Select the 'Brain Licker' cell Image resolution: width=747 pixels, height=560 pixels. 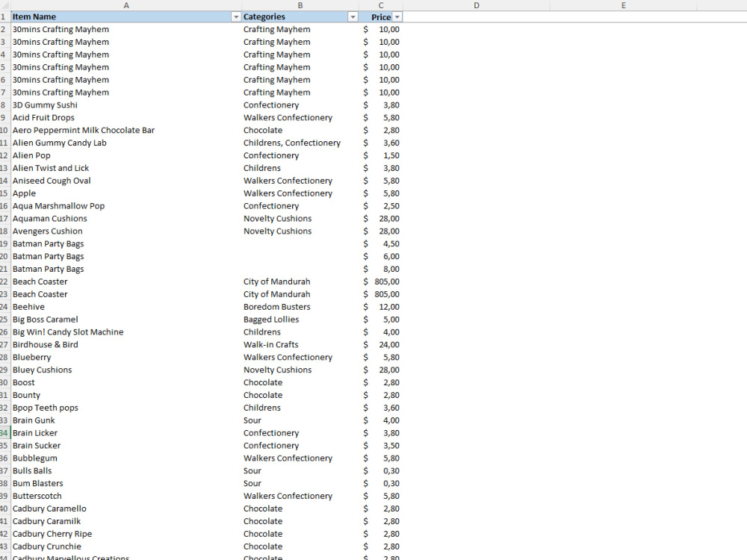point(126,433)
